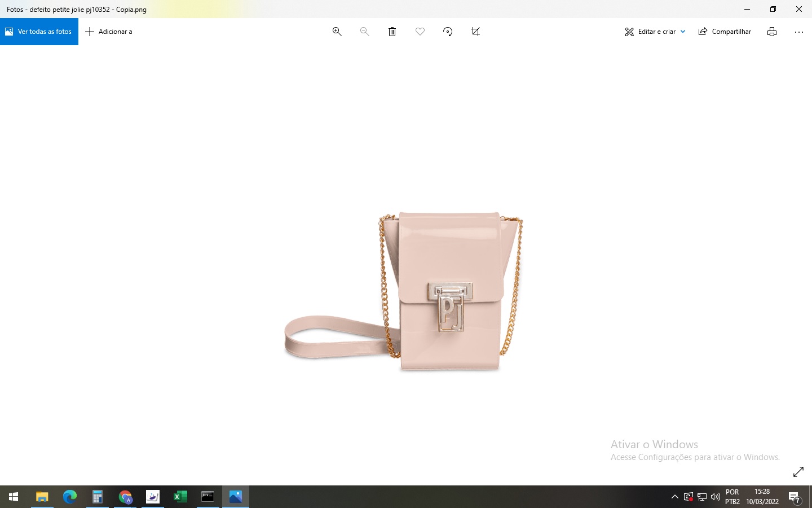Screen dimensions: 812x508
Task: Rotate the image using rotate icon
Action: click(x=448, y=32)
